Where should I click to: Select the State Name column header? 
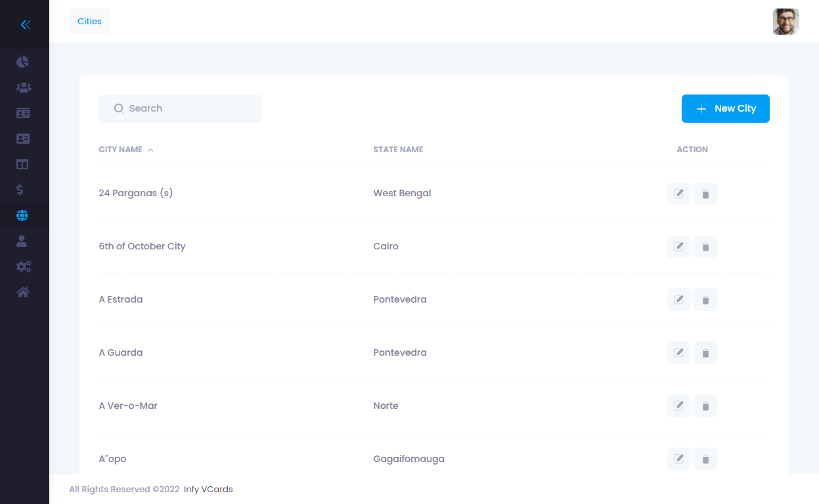point(398,149)
